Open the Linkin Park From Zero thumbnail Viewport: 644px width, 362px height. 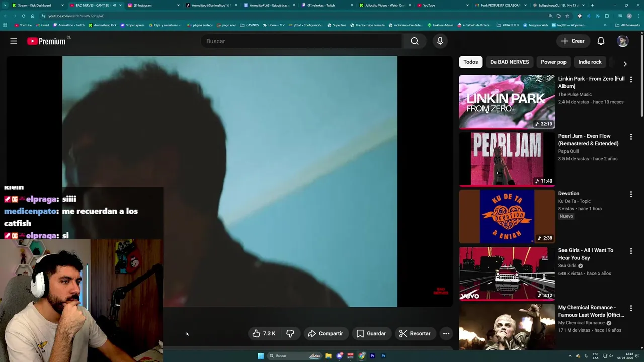(x=507, y=102)
